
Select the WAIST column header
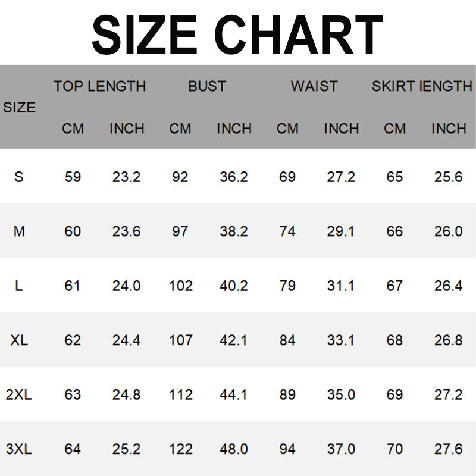pyautogui.click(x=314, y=86)
